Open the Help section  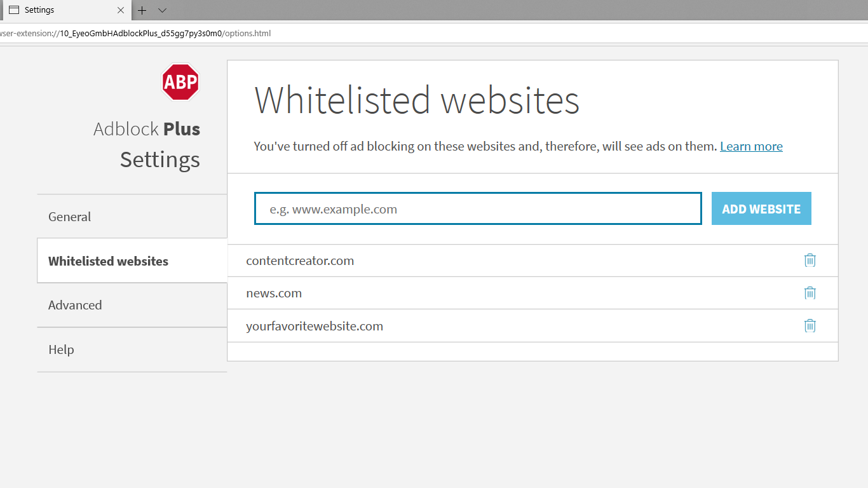tap(61, 349)
